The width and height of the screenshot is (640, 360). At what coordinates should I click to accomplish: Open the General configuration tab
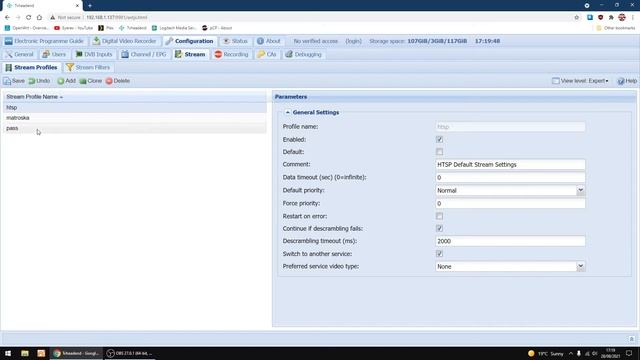[19, 54]
